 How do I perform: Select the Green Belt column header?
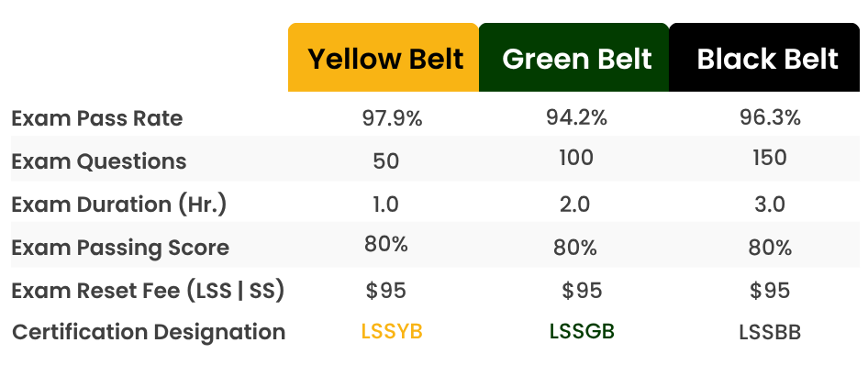(x=574, y=58)
